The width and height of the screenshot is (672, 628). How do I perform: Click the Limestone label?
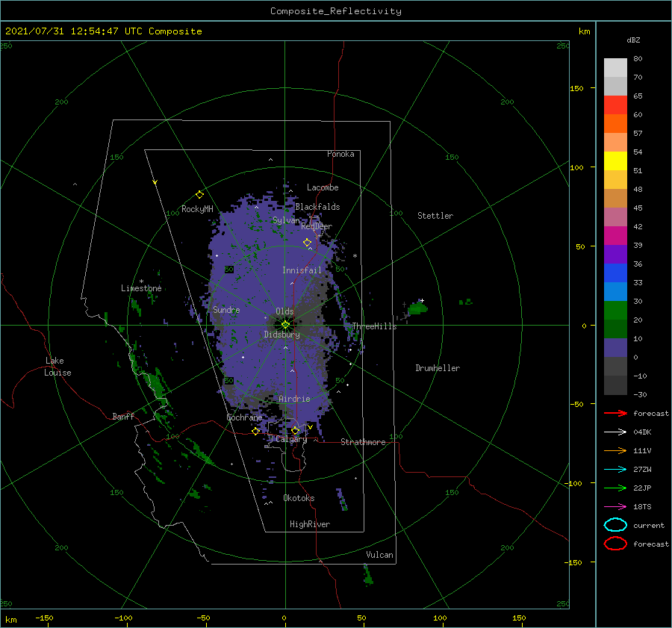[x=141, y=288]
